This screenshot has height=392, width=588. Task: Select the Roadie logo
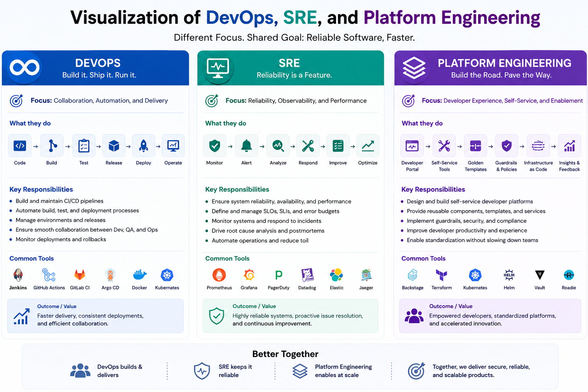[x=569, y=275]
